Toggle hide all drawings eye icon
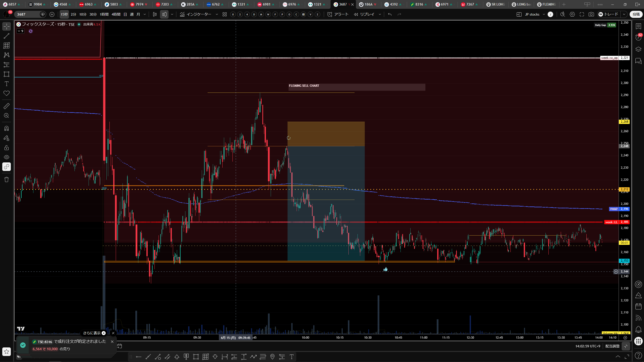 coord(7,157)
